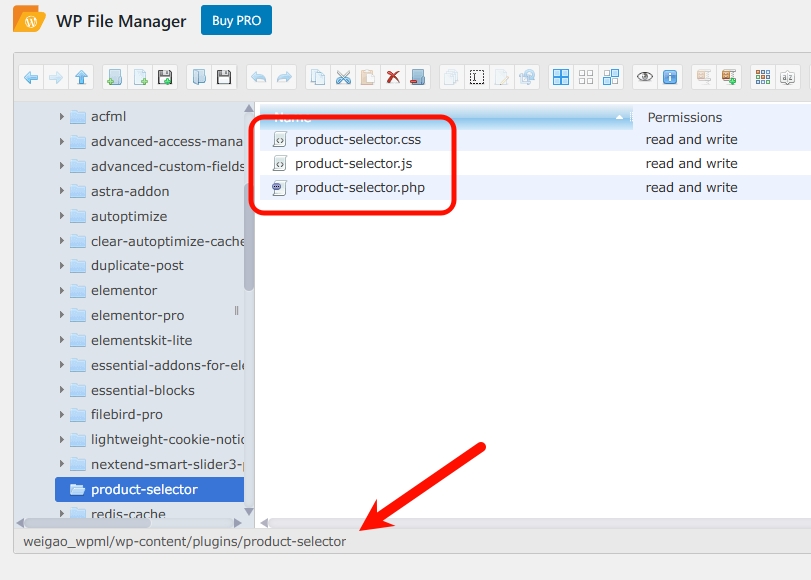Viewport: 811px width, 580px height.
Task: Click the file list horizontal scrollbar left arrow
Action: click(x=264, y=523)
